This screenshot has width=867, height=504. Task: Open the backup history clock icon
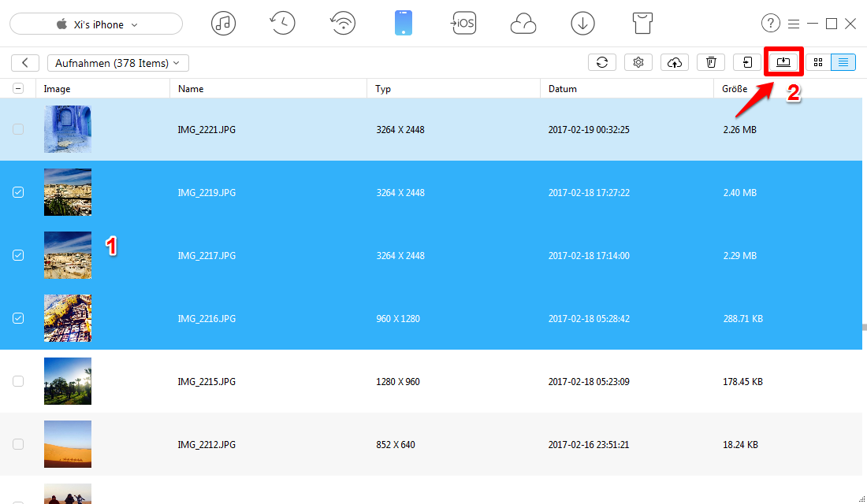[282, 24]
